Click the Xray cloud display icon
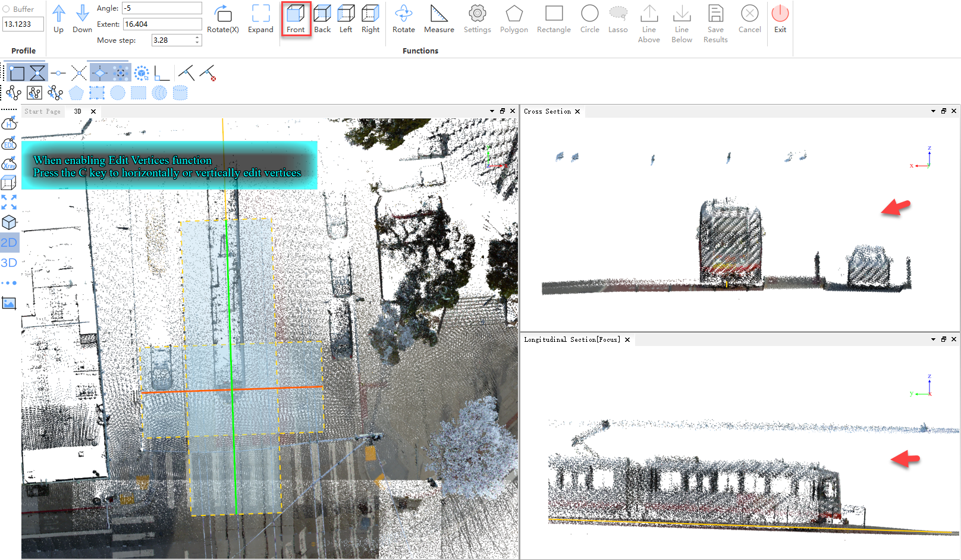The width and height of the screenshot is (961, 560). (9, 163)
